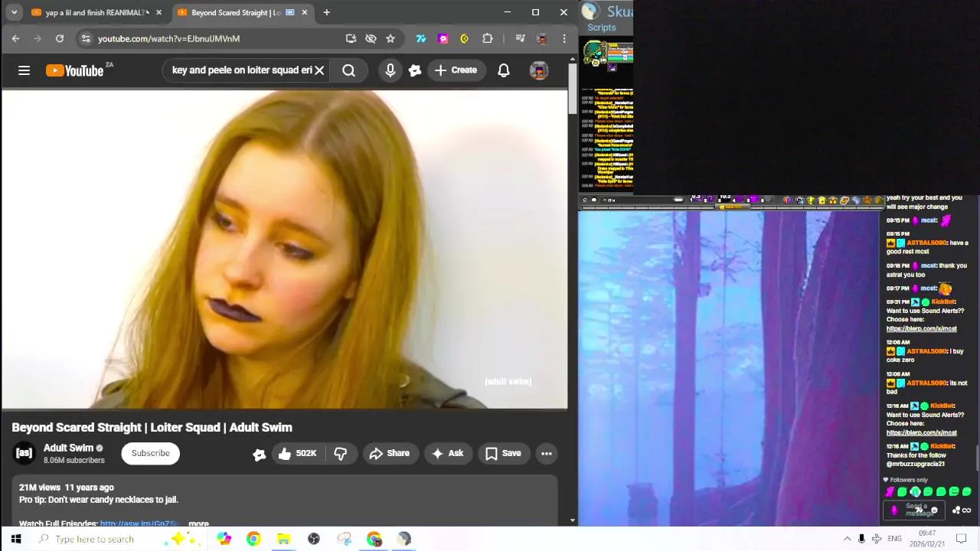Start voice search with microphone icon
Image resolution: width=980 pixels, height=551 pixels.
390,70
